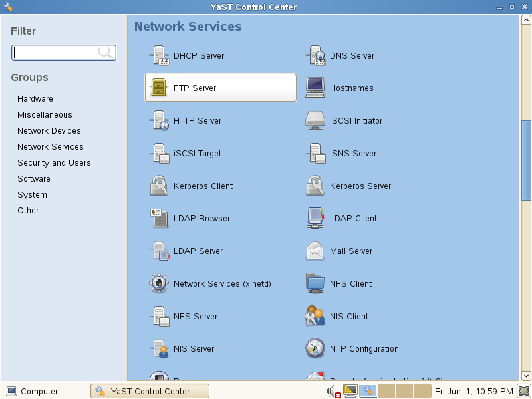Click the Mail Server label text
Screen dimensions: 532x399
click(351, 251)
